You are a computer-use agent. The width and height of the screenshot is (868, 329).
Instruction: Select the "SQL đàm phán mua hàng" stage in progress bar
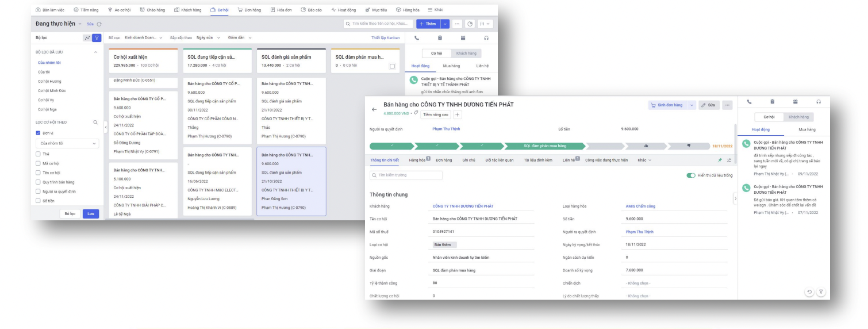click(x=545, y=146)
